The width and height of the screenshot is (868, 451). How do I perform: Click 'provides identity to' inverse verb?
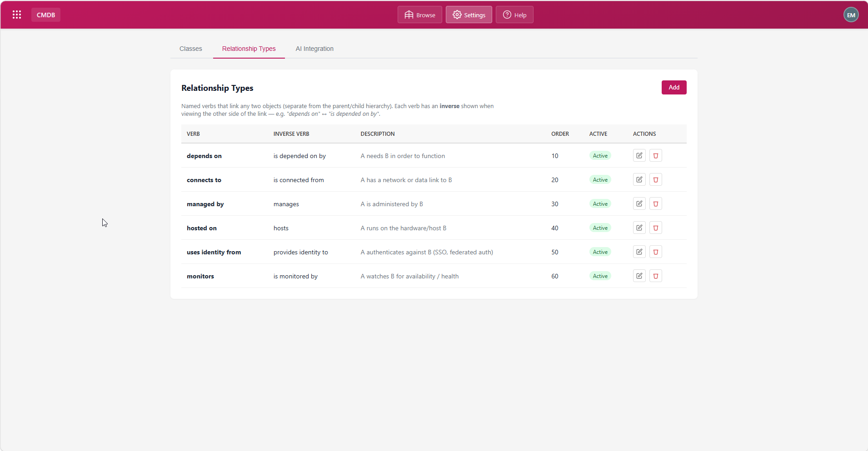pyautogui.click(x=301, y=252)
